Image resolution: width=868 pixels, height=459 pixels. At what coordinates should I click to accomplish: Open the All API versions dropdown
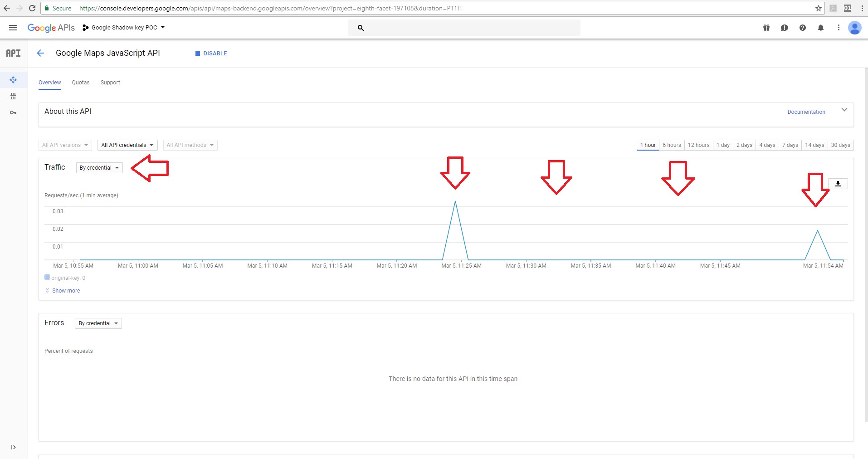click(65, 145)
